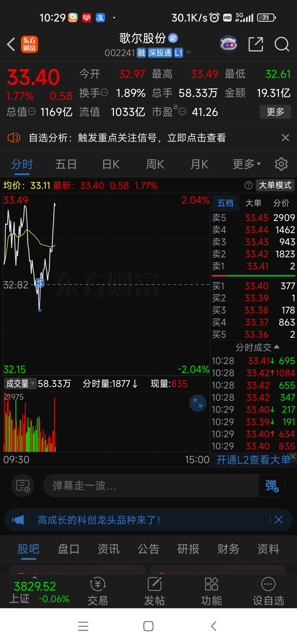The image size is (297, 644).
Task: Close the 开通L2 promotion strip
Action: pyautogui.click(x=293, y=456)
